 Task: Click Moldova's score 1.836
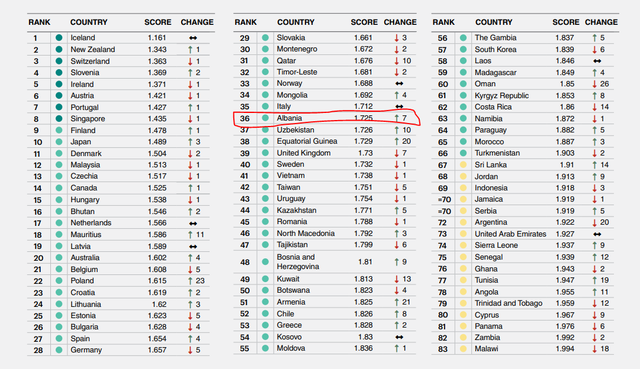coord(363,348)
